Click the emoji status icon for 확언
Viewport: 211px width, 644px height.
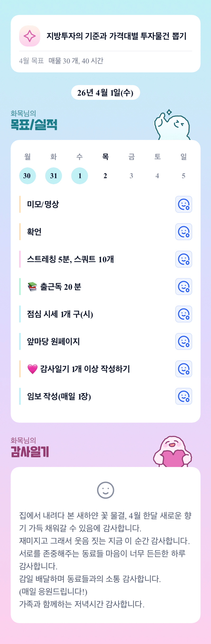[183, 232]
